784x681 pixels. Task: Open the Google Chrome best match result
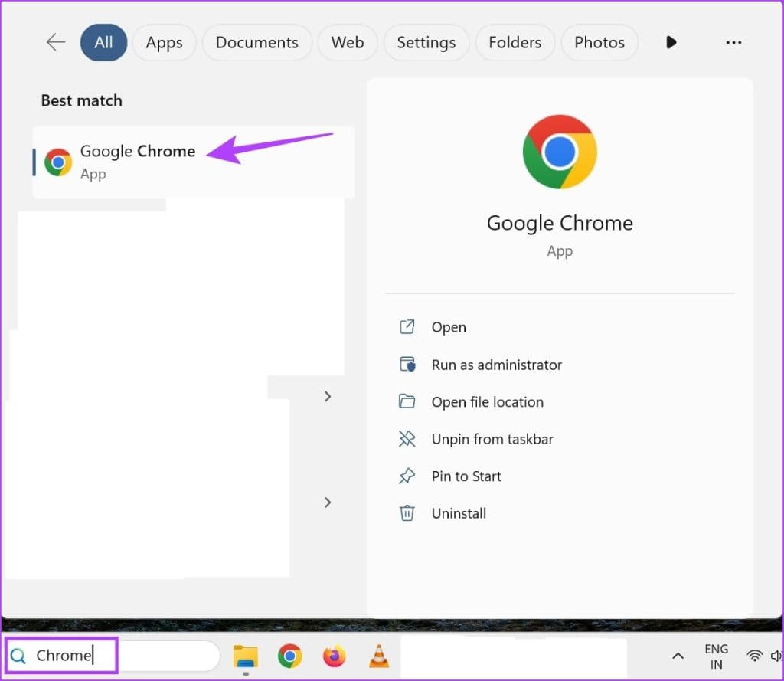[194, 162]
